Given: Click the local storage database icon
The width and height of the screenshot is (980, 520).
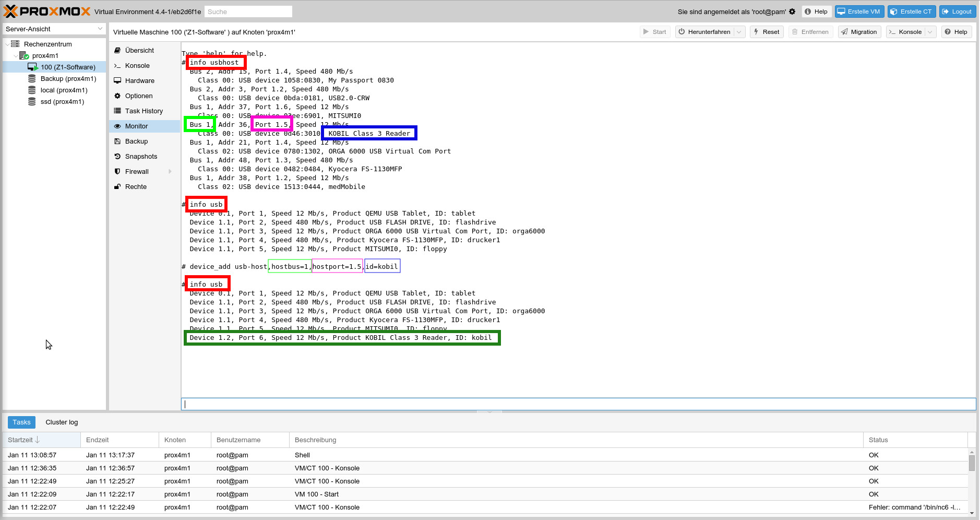Looking at the screenshot, I should pos(32,90).
